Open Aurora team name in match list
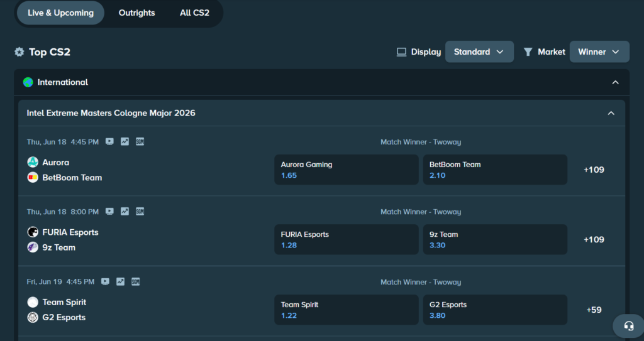 click(56, 162)
